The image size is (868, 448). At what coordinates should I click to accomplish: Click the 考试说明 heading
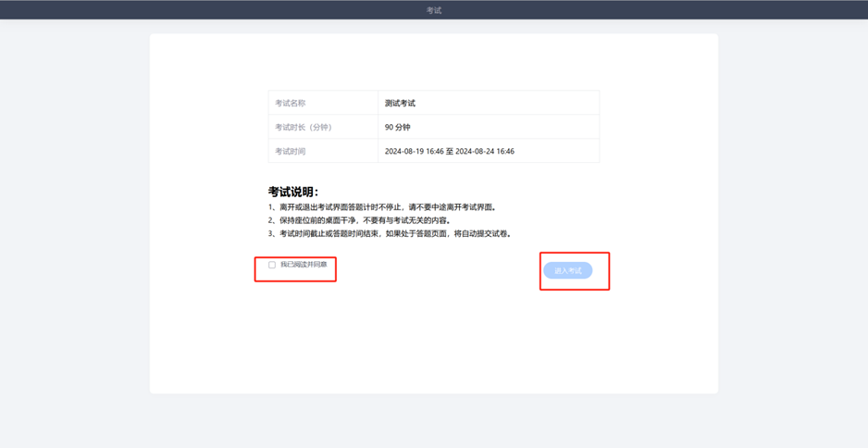pos(293,192)
